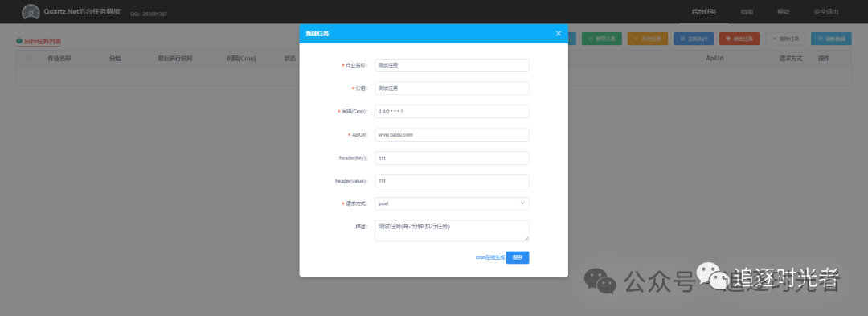Click the 开启任务 start task button
Viewport: 868px width, 316px height.
[648, 39]
